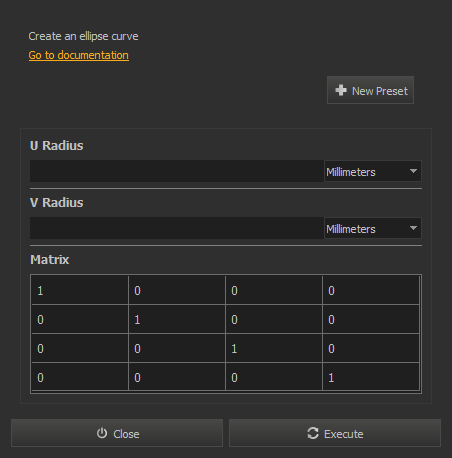Select matrix cell row four column one
Screen dimensions: 452x458
(x=80, y=377)
